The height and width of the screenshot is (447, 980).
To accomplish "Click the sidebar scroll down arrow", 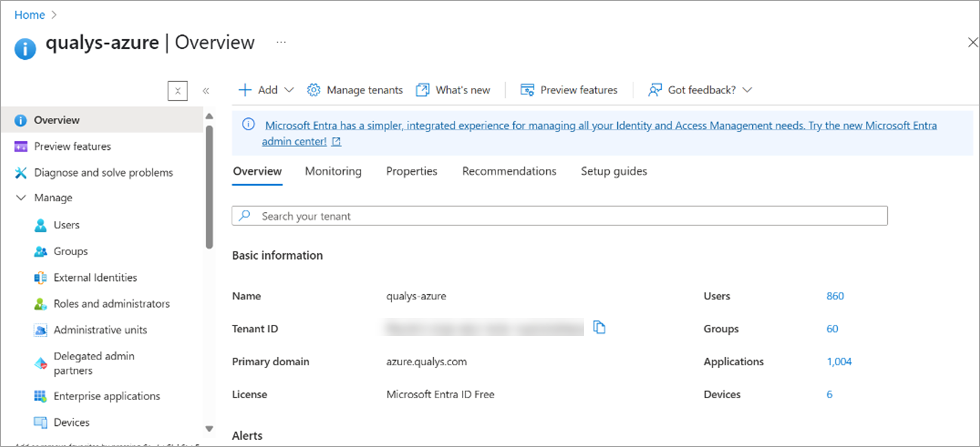I will pos(209,429).
